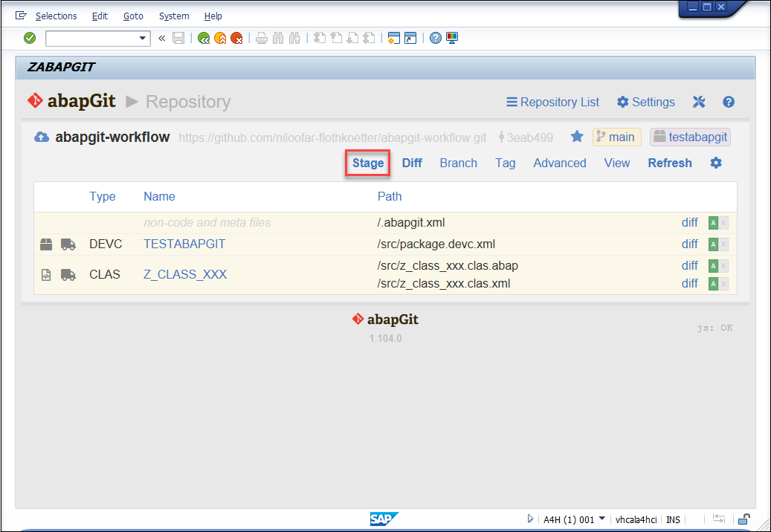
Task: Open the Selections menu
Action: [56, 16]
